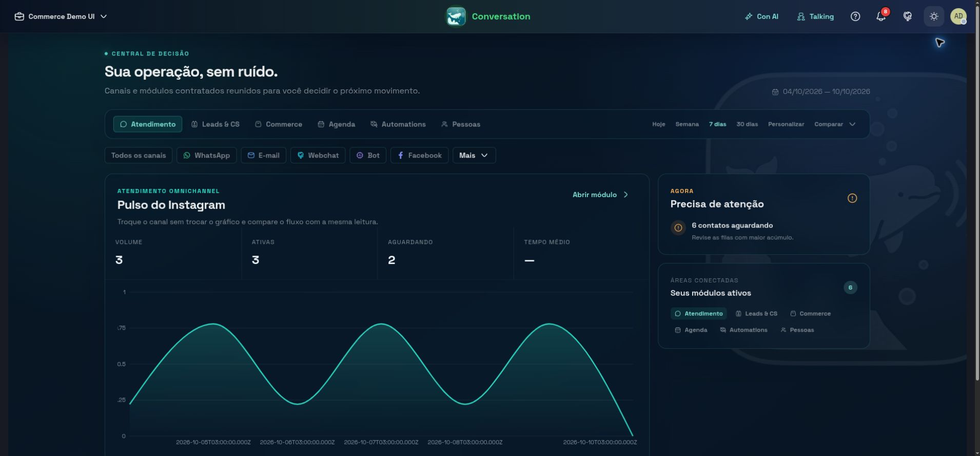Open Con AI assistant
The image size is (980, 456).
(x=761, y=16)
